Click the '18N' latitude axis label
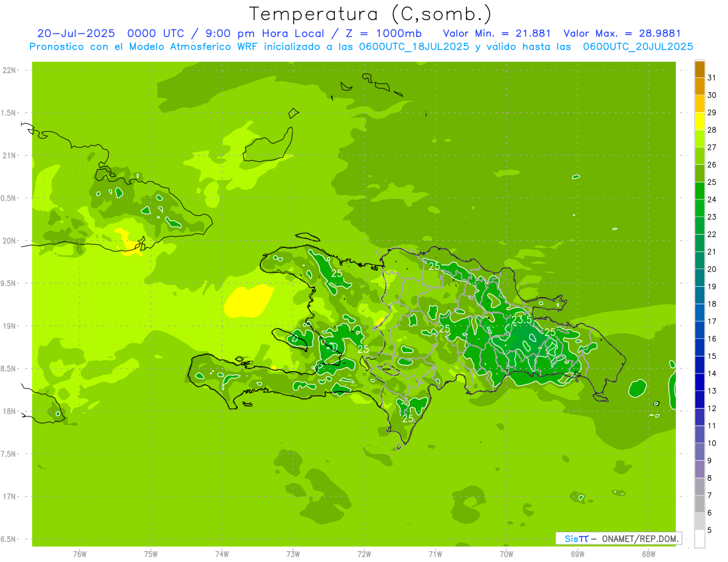728x562 pixels. click(x=8, y=411)
